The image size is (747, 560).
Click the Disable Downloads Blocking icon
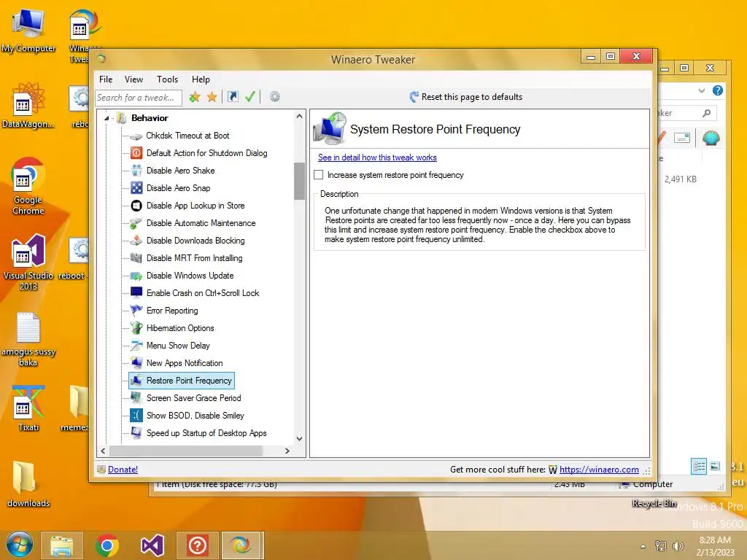(x=136, y=241)
